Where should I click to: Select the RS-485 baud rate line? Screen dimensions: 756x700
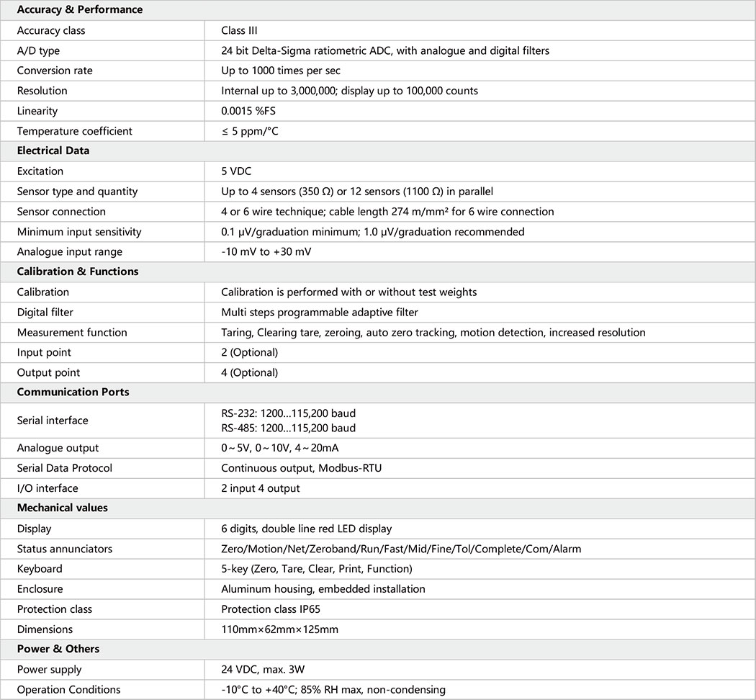(x=288, y=428)
